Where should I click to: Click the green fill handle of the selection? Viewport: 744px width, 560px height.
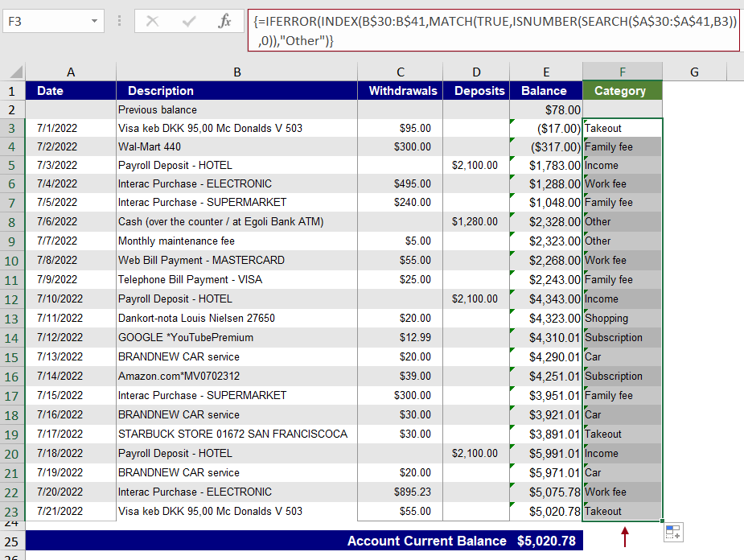coord(660,520)
